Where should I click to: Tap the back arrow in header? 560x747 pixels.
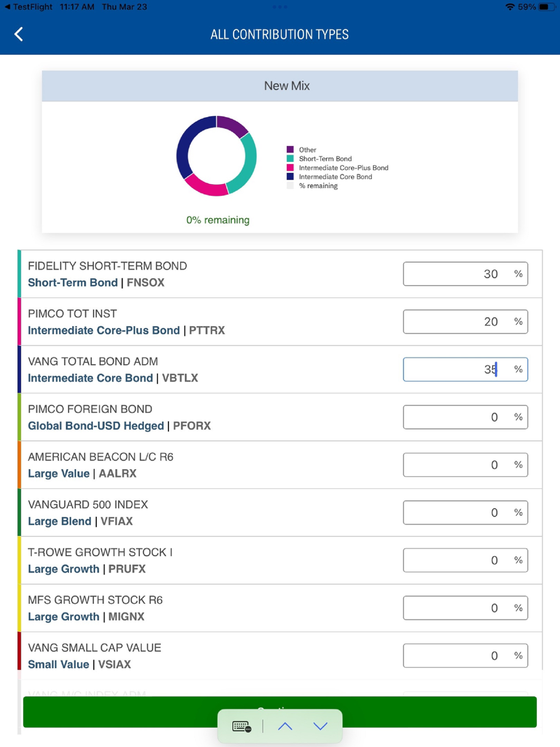point(18,34)
